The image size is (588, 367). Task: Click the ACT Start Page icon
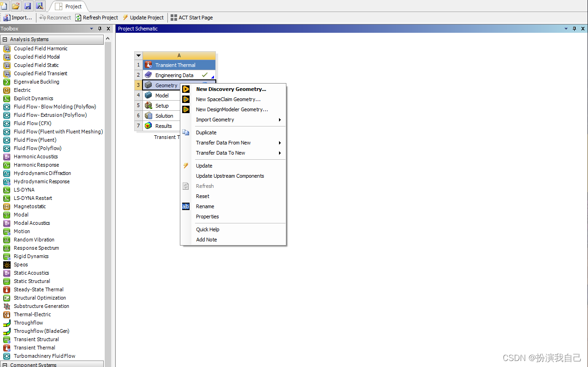click(x=173, y=18)
